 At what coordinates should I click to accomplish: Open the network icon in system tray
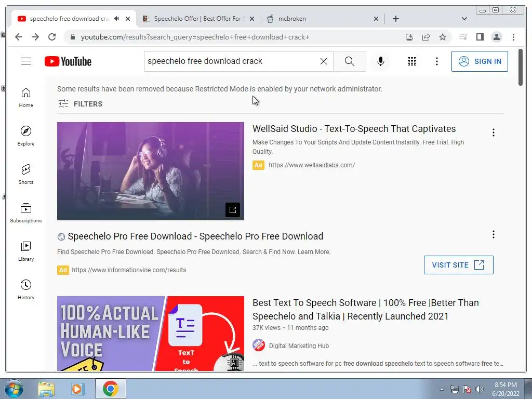(x=454, y=389)
